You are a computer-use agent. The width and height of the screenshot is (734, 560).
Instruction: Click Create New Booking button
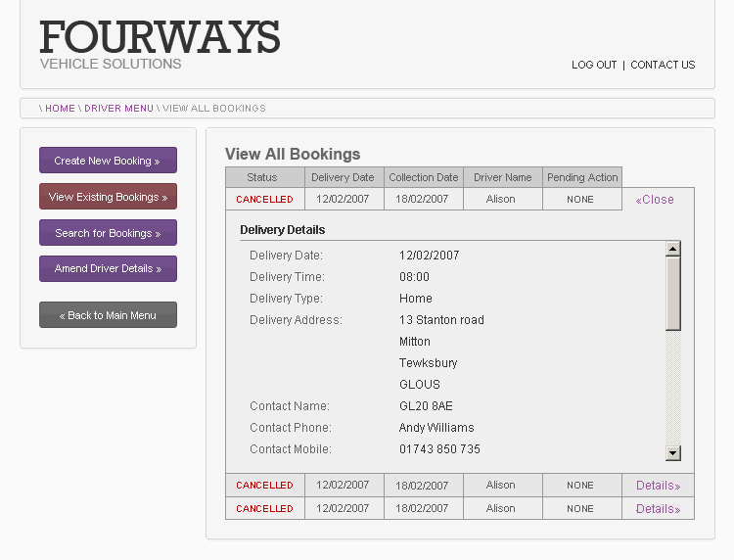pyautogui.click(x=108, y=161)
